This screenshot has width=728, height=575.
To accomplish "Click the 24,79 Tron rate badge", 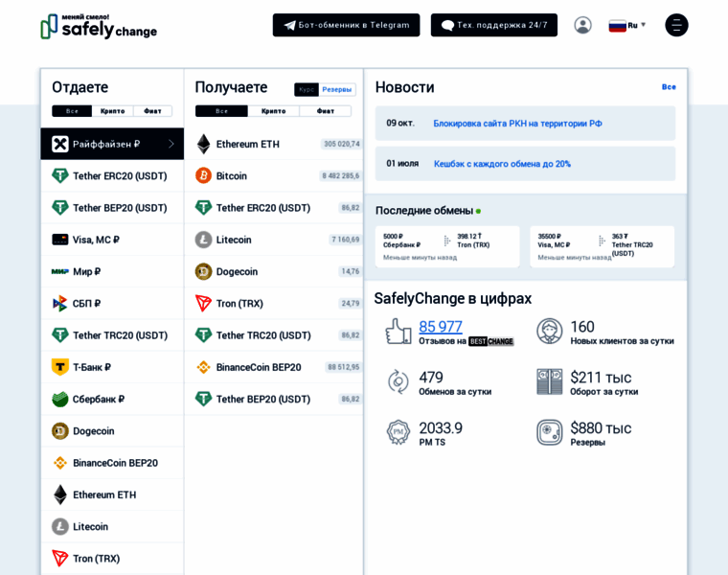I will pos(351,303).
